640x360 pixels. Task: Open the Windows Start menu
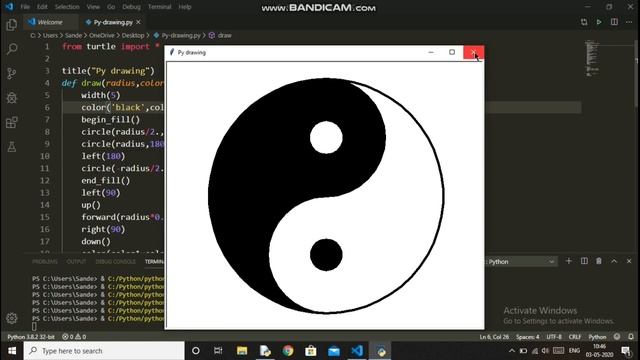pos(11,351)
